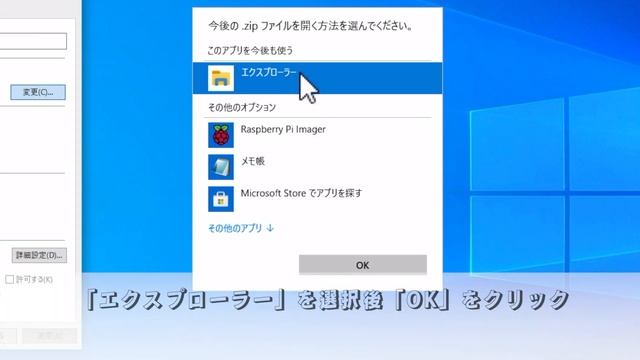This screenshot has height=360, width=640.
Task: Confirm with the OK button
Action: pos(363,265)
